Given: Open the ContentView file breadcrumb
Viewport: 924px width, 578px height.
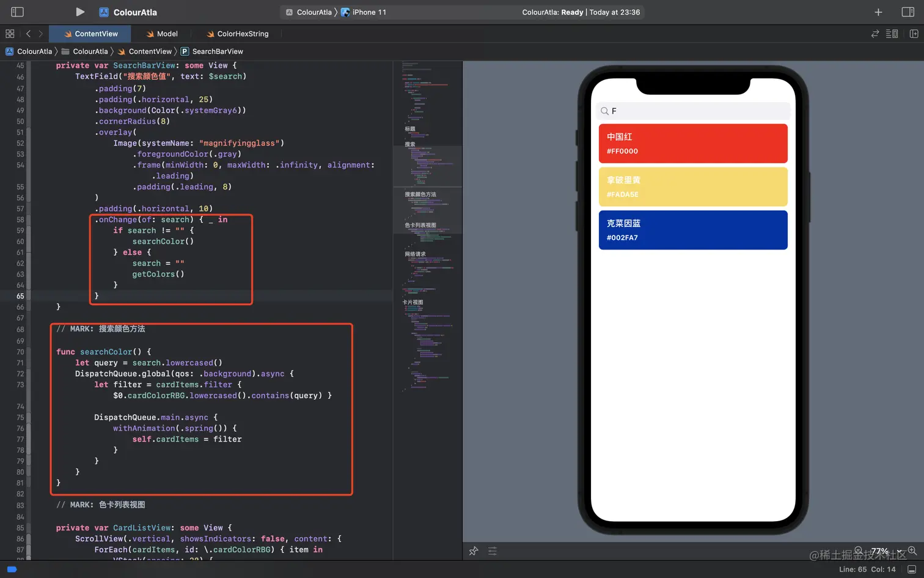Looking at the screenshot, I should point(145,51).
